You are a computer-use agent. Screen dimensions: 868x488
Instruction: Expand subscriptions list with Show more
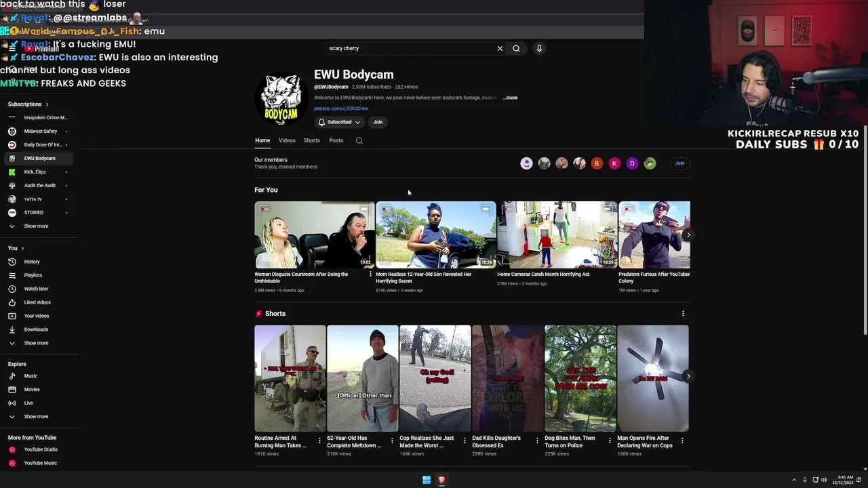39,226
